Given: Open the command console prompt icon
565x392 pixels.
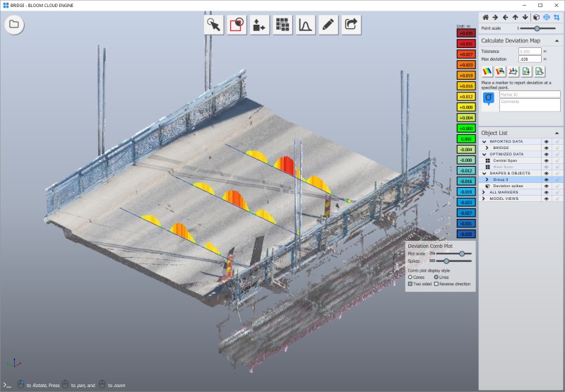Looking at the screenshot, I should click(7, 385).
